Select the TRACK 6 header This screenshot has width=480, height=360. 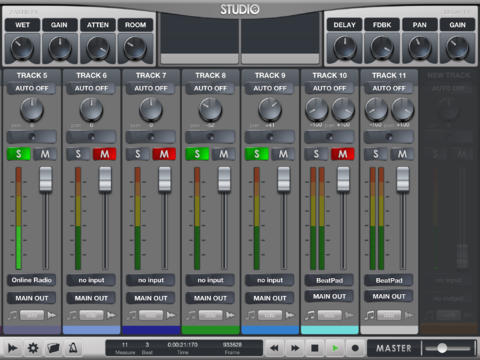[x=91, y=76]
